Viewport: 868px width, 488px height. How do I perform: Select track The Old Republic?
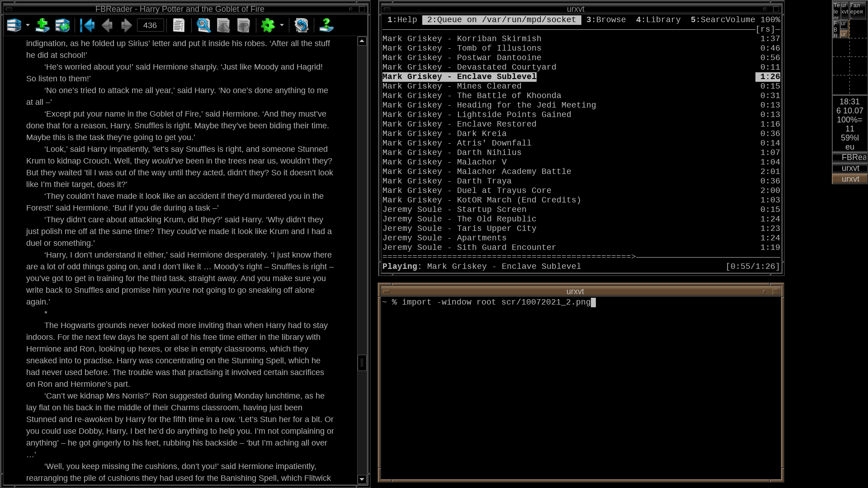click(x=581, y=219)
